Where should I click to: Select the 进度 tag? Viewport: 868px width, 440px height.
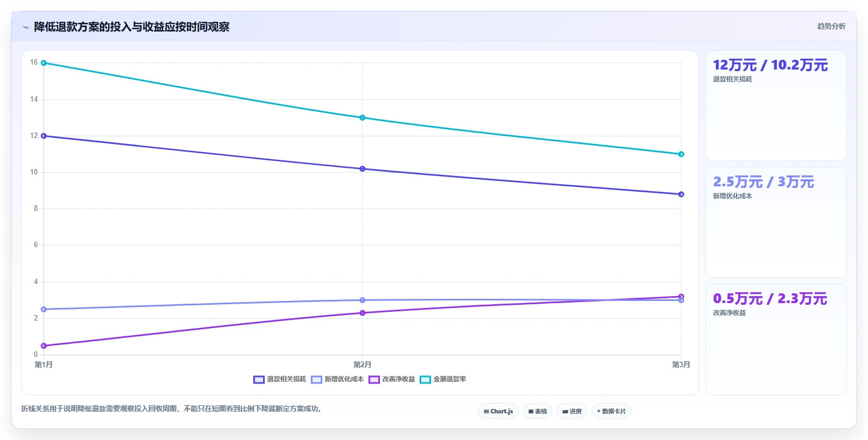(572, 411)
